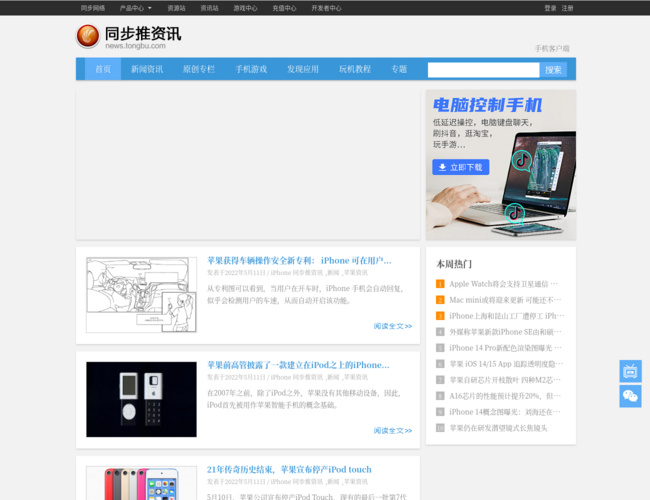The height and width of the screenshot is (500, 650).
Task: Click the download arrow on 立即下载 button
Action: [442, 167]
